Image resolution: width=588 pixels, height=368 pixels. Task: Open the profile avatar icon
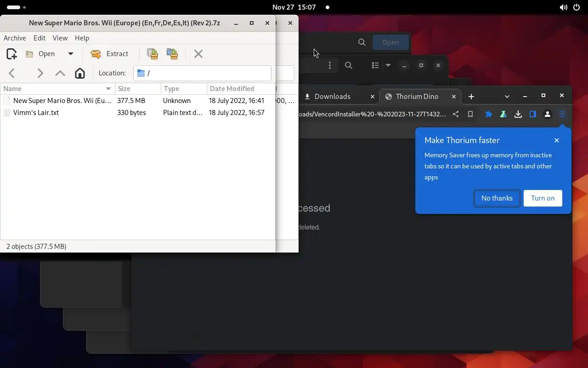tap(548, 115)
